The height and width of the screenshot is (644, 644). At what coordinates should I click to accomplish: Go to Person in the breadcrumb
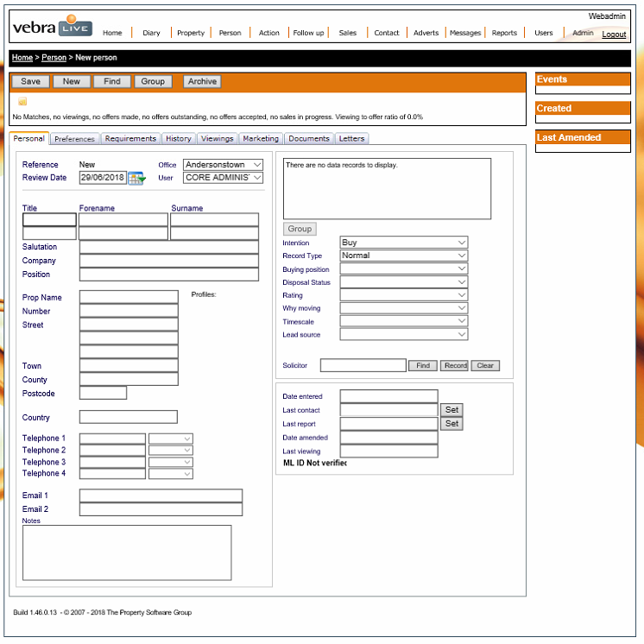point(54,58)
